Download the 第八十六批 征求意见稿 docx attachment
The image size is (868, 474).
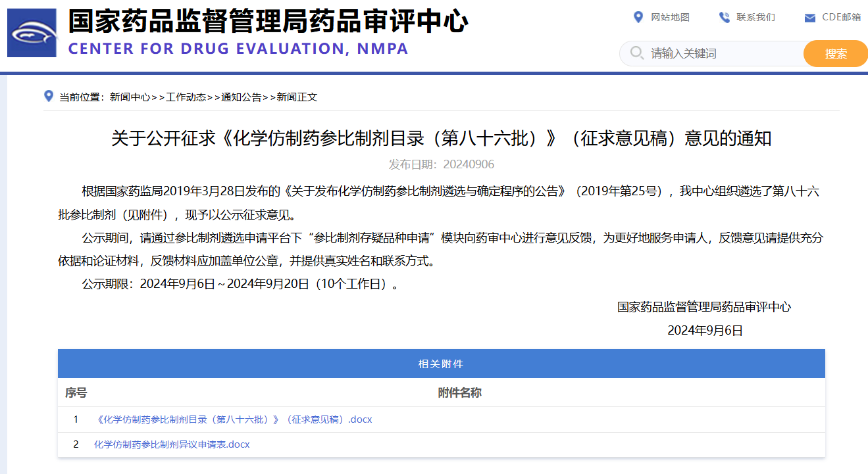coord(234,419)
